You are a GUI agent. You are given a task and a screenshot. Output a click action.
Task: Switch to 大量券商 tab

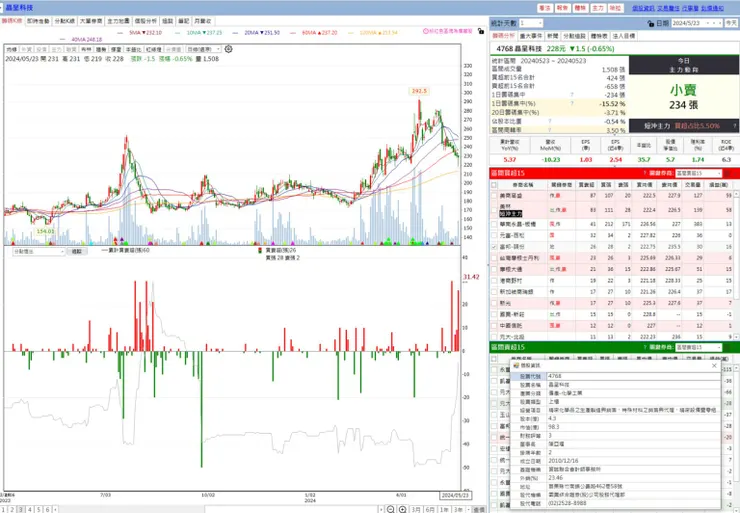pyautogui.click(x=91, y=21)
